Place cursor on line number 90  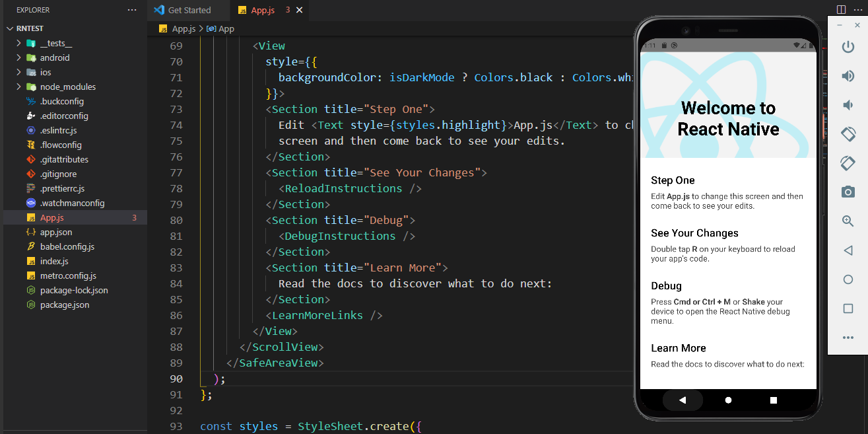[176, 379]
